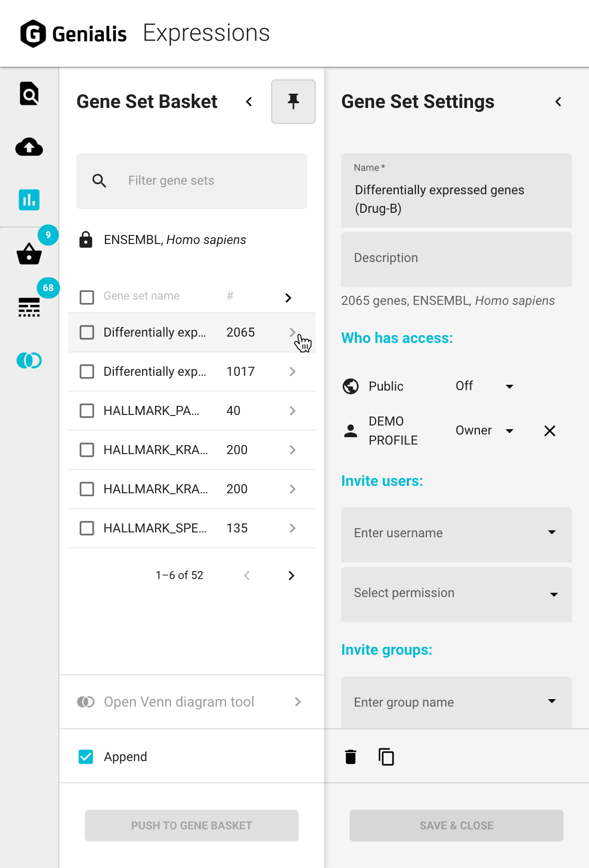Open the gene lists icon showing 68
Screen dimensions: 589x868
[x=29, y=308]
